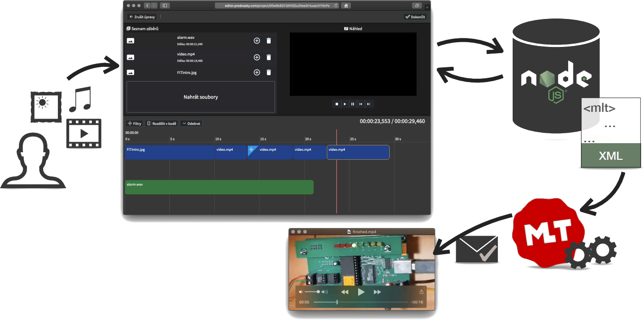Open Nahrát soubory upload area

click(x=201, y=97)
